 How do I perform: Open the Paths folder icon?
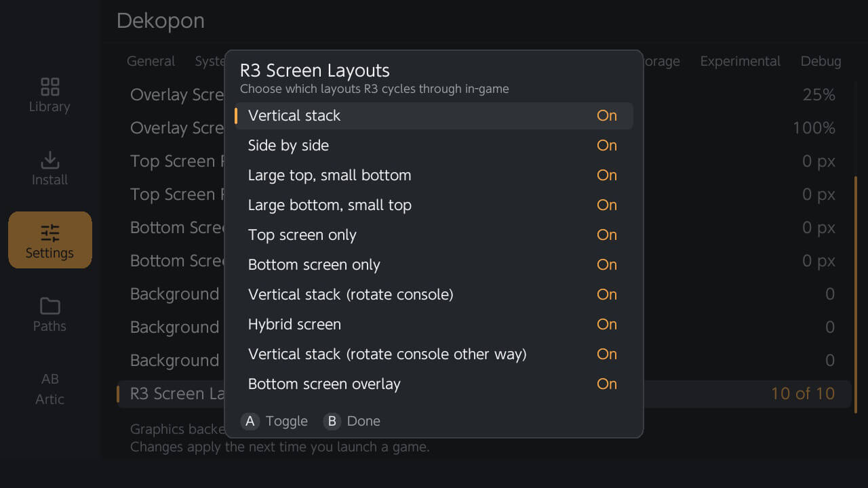(50, 306)
